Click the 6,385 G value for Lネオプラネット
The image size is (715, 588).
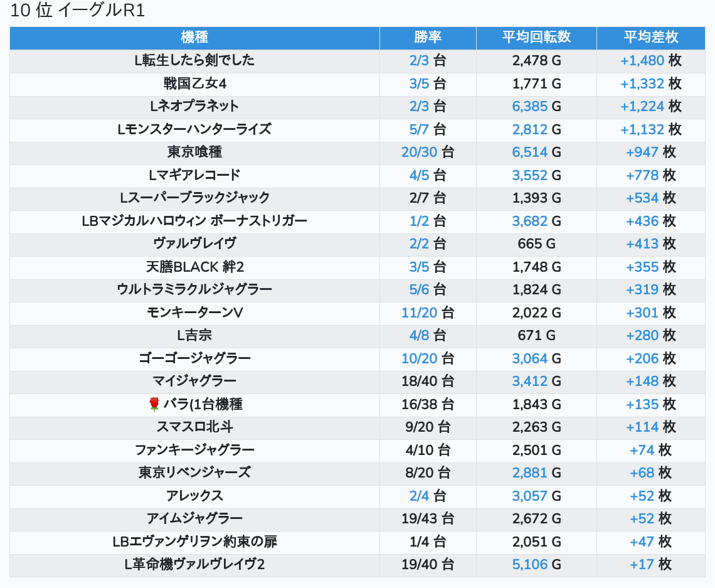click(x=530, y=107)
